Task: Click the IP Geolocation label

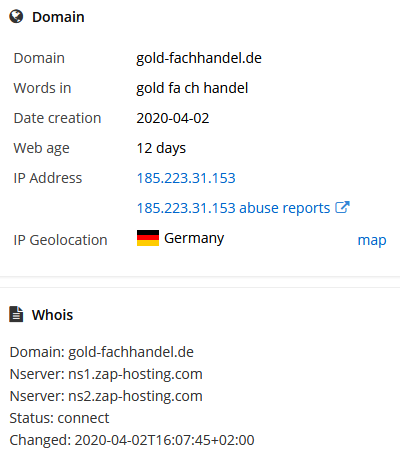Action: (60, 240)
